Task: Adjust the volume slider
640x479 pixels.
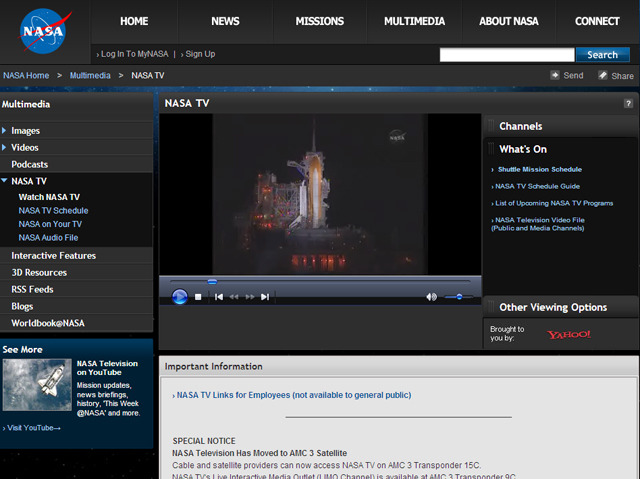Action: 459,297
